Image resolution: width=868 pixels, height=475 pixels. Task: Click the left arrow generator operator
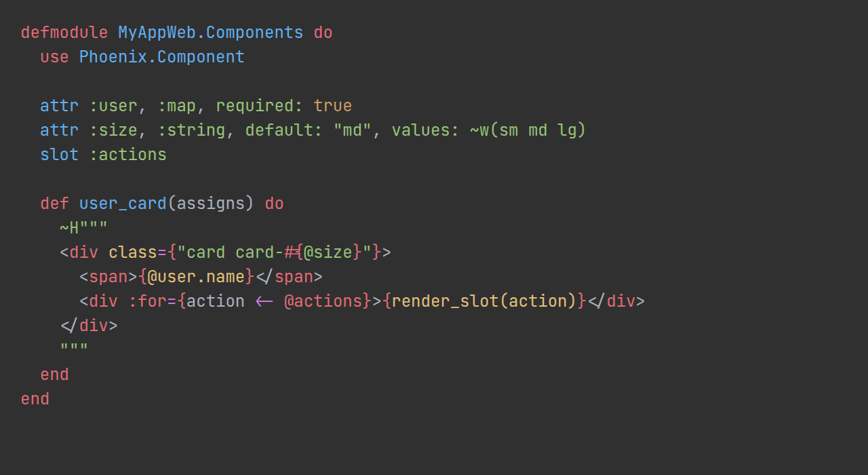[264, 301]
